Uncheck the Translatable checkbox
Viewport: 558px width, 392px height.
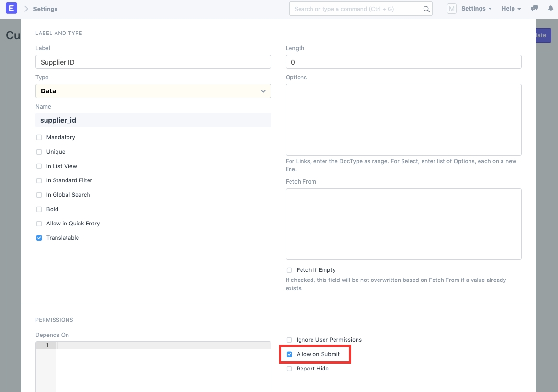[x=39, y=238]
